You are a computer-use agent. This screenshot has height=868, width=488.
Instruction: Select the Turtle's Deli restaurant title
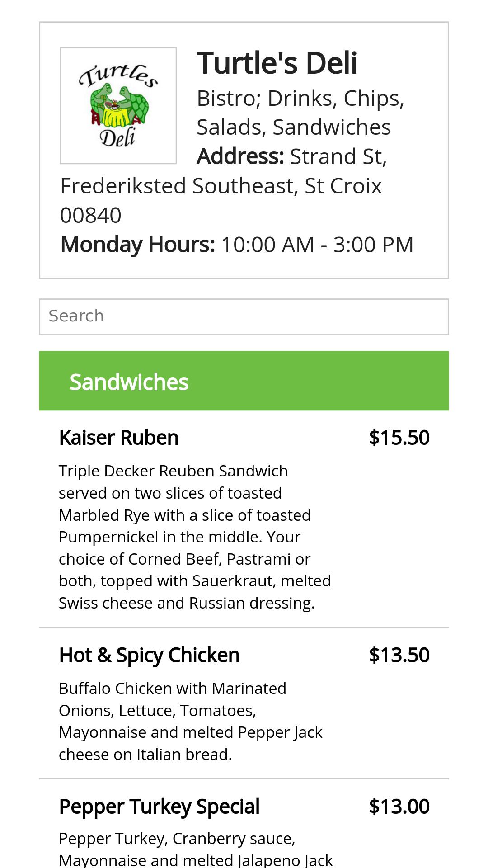277,63
